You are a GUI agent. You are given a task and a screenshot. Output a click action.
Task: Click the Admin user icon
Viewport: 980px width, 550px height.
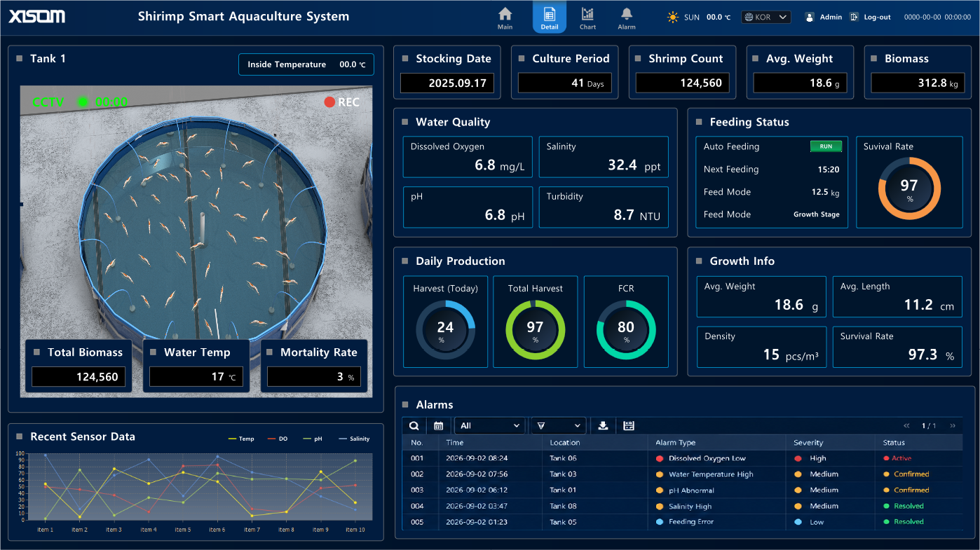coord(809,17)
